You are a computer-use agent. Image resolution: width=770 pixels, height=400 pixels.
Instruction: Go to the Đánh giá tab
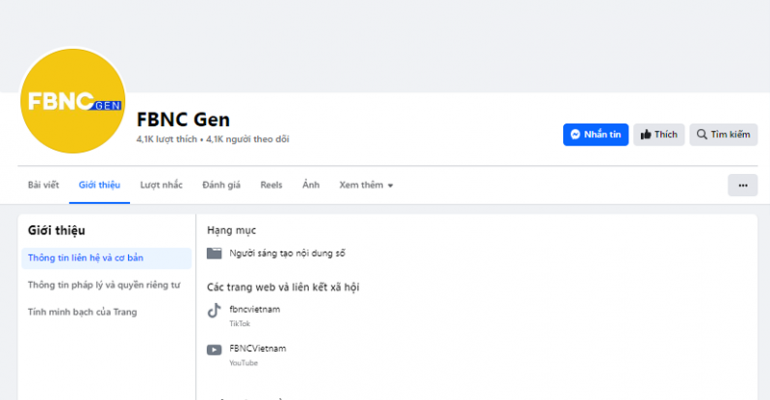[221, 185]
